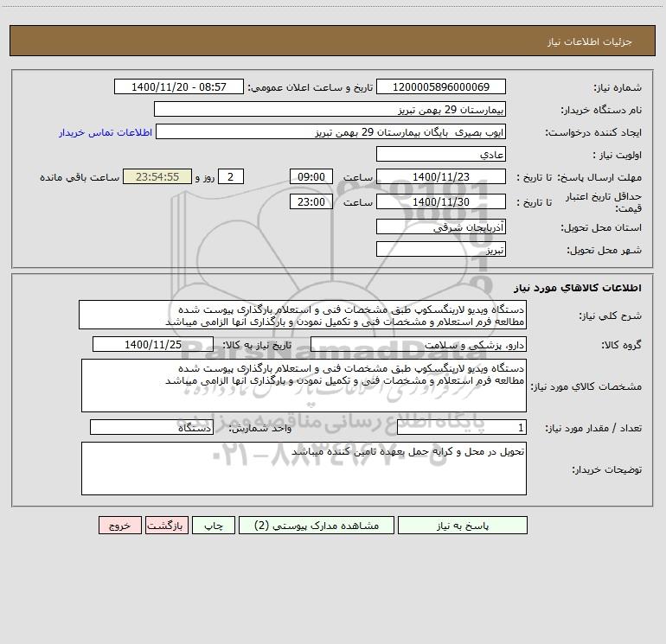Click the goods group field دارو، پزشکی و سلامت
Screen dimensions: 666x644
(x=419, y=344)
